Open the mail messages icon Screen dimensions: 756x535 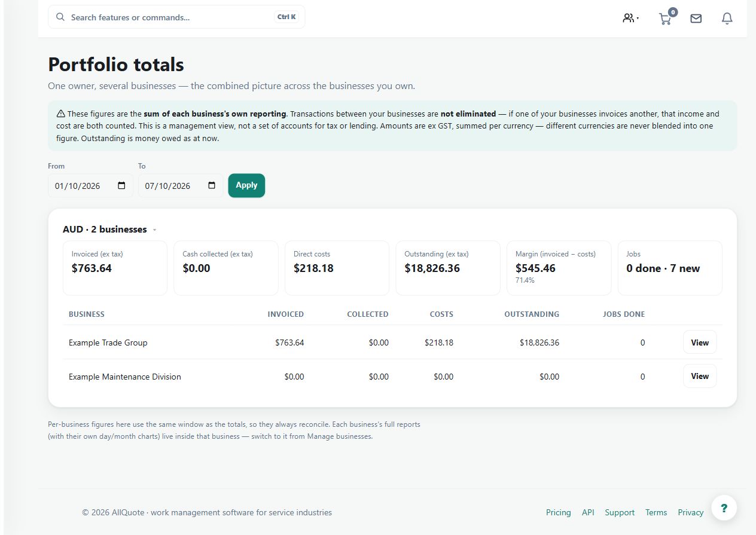(696, 19)
